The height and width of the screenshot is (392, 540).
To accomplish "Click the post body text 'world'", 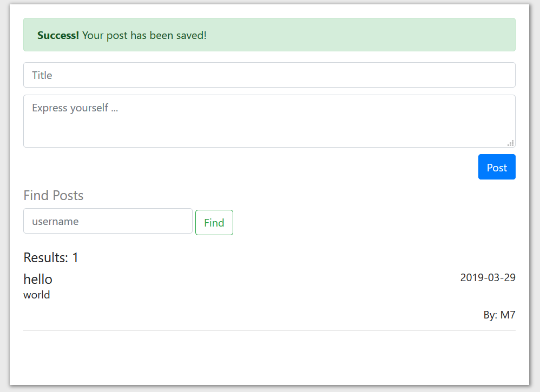I will pyautogui.click(x=37, y=295).
